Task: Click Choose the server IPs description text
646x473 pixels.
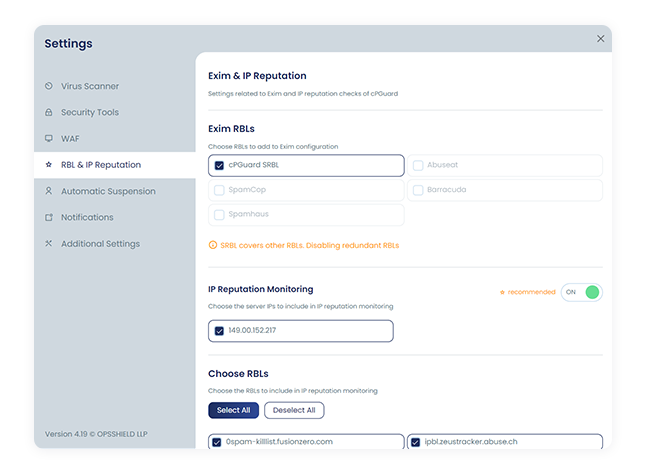Action: tap(300, 307)
